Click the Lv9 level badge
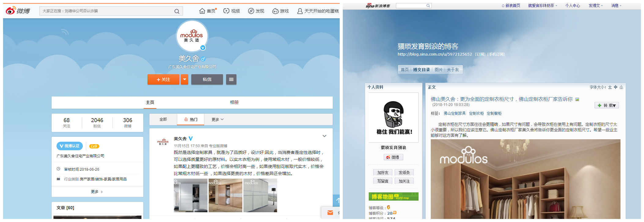Screen dimensions: 644x222 (x=94, y=146)
